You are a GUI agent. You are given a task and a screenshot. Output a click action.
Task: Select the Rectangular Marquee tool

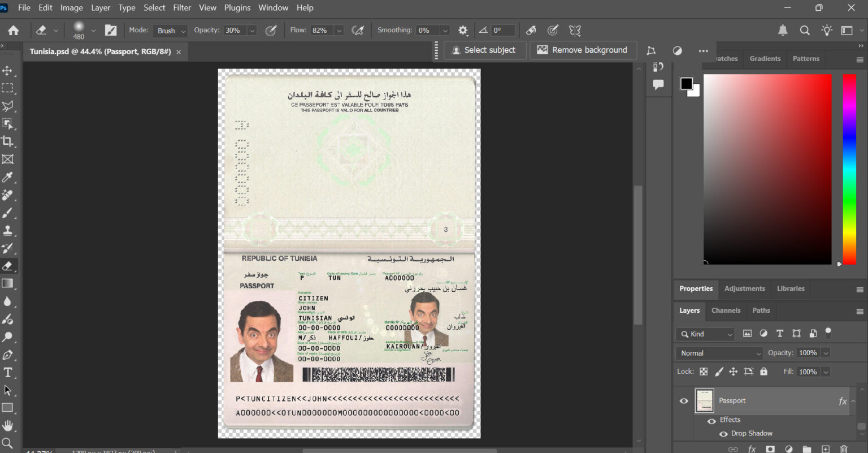point(7,88)
